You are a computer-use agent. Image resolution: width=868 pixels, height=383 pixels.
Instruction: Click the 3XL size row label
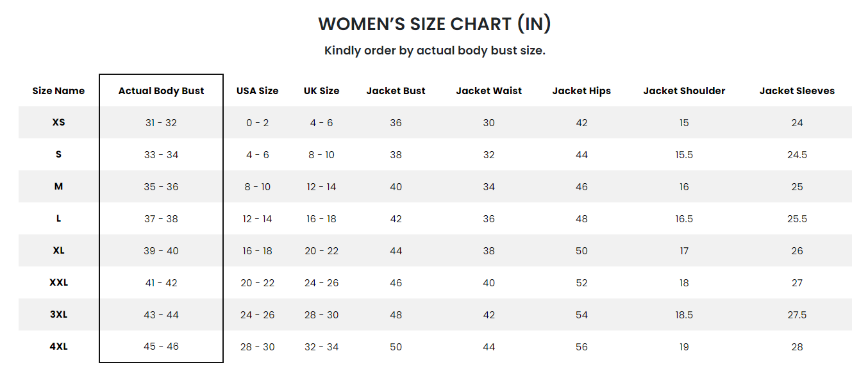[58, 314]
